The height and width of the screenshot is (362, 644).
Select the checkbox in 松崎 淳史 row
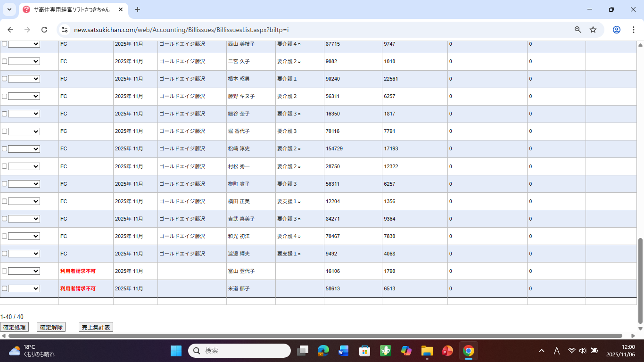point(5,148)
